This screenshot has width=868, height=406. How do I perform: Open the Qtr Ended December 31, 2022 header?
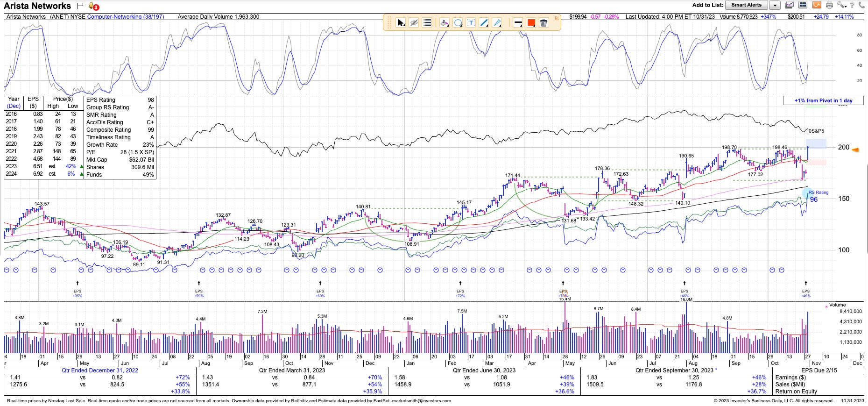100,370
